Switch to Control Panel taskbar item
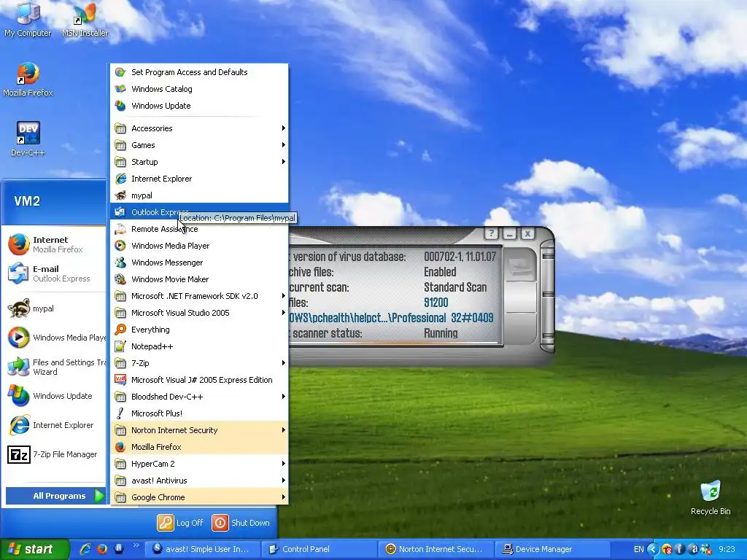This screenshot has width=747, height=560. tap(320, 549)
